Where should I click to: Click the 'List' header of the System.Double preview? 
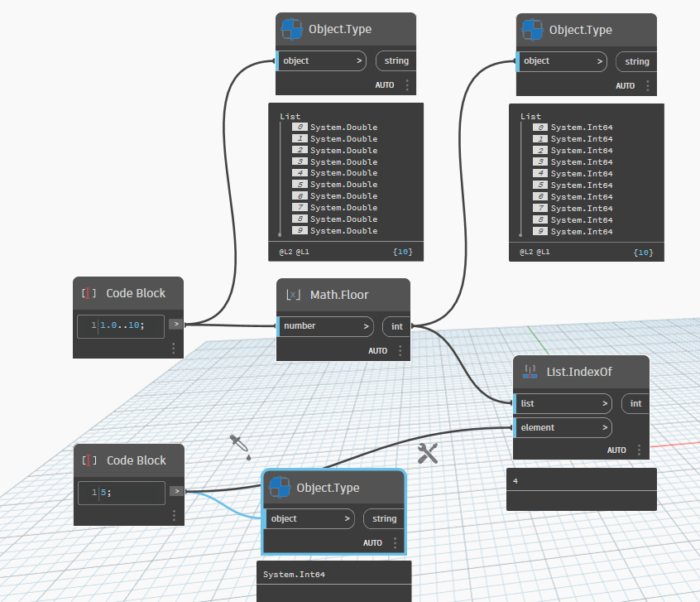[290, 116]
